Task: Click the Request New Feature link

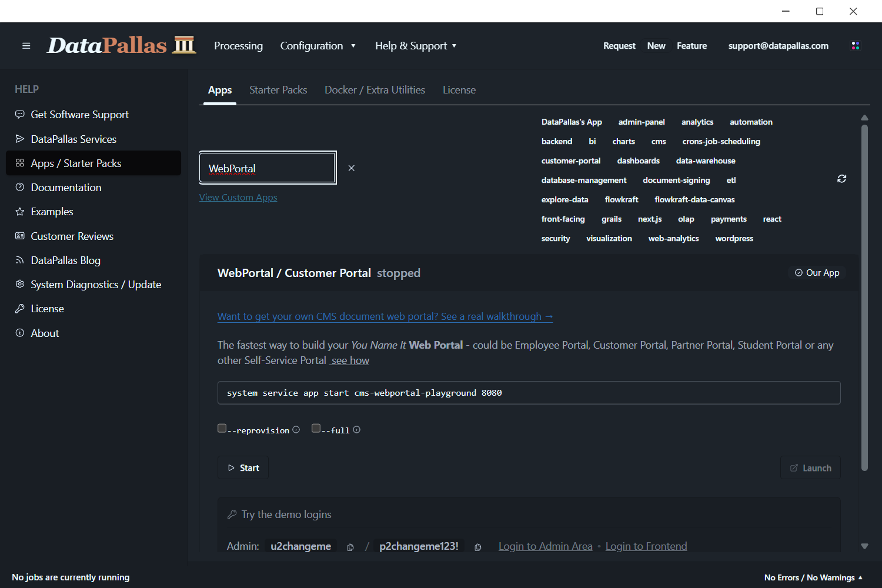Action: [x=655, y=46]
